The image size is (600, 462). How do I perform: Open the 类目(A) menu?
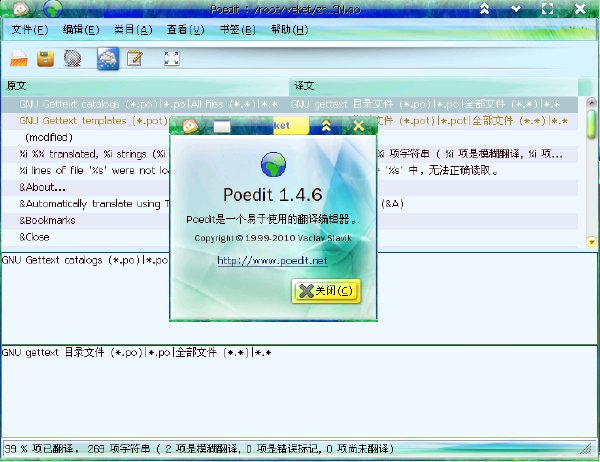[x=133, y=29]
